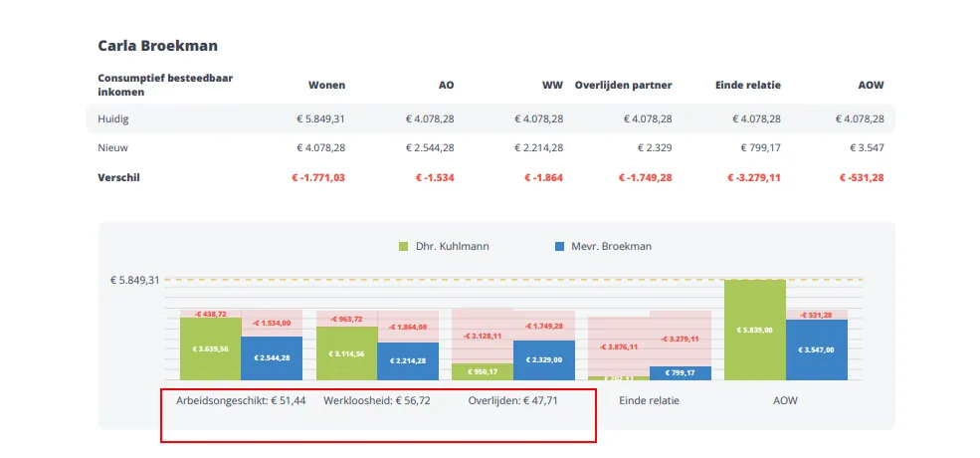Screen dimensions: 980x458
Task: Click the green bar labeled € 3.114,56
Action: coord(347,352)
